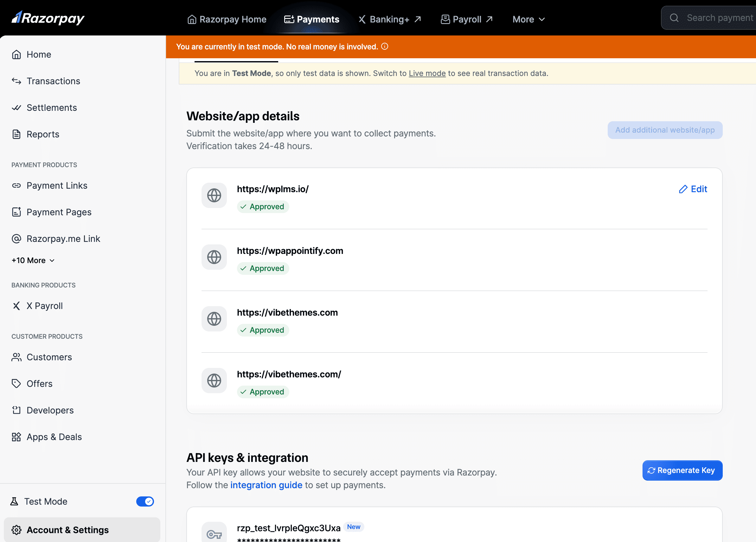The height and width of the screenshot is (542, 756).
Task: Go to Home in sidebar
Action: click(x=83, y=54)
